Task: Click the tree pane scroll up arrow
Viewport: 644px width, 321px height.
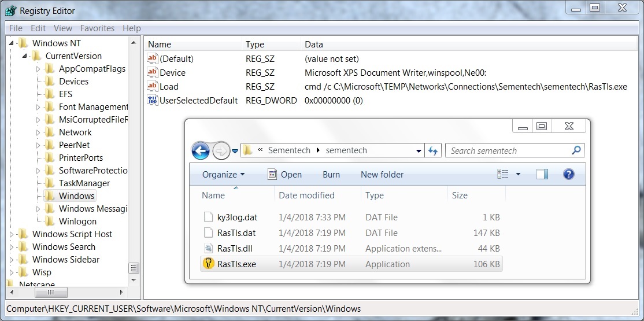Action: pos(134,43)
